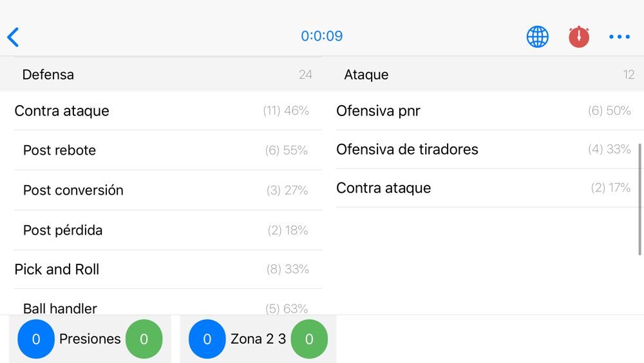644x363 pixels.
Task: Select the Ataque section header
Action: [483, 74]
